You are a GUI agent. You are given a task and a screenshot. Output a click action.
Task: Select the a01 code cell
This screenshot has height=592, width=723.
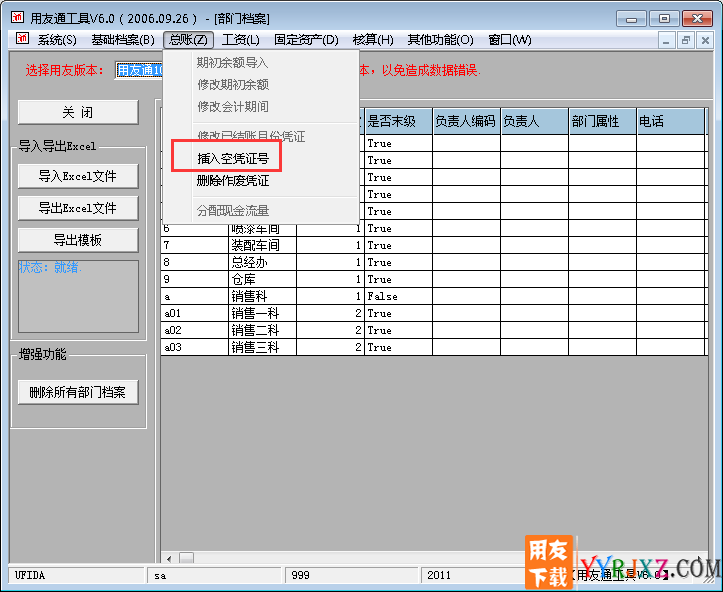[x=194, y=314]
